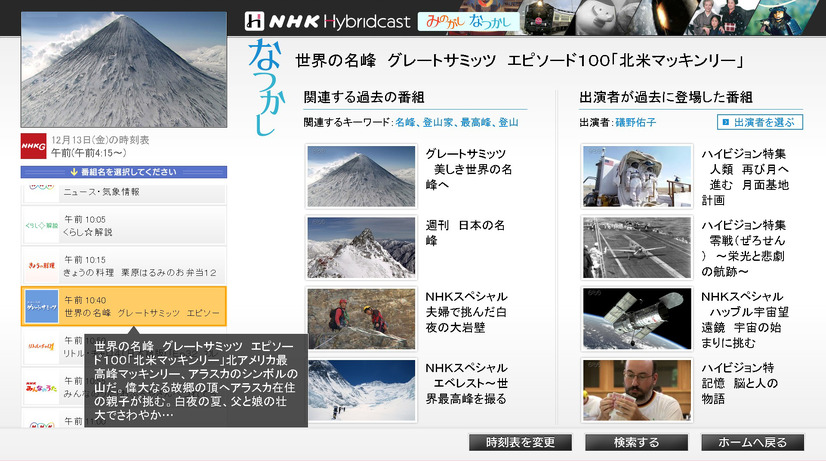This screenshot has width=826, height=461.
Task: Select 午前10:40 世界の名峰 schedule entry
Action: (124, 306)
